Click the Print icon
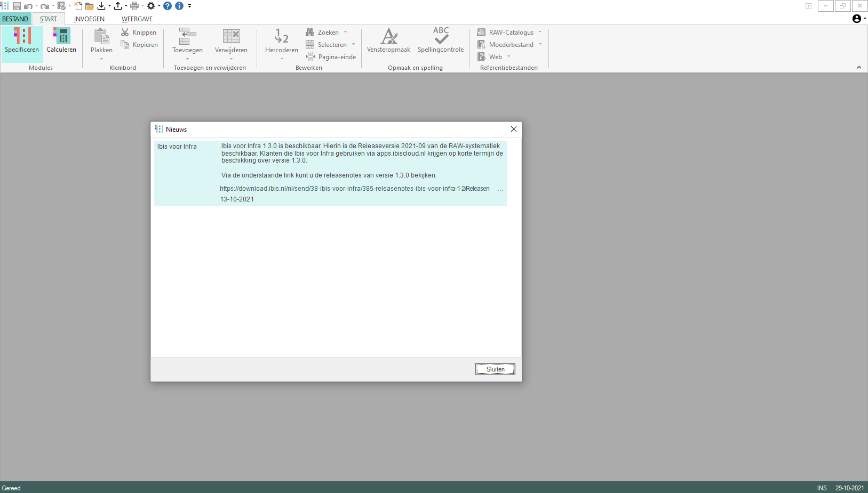 pos(134,6)
